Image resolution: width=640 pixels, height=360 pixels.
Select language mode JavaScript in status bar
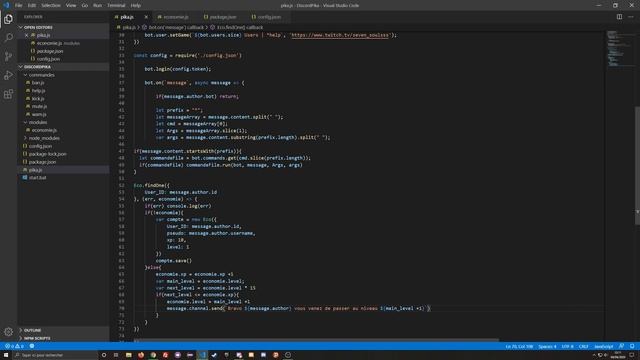pyautogui.click(x=603, y=346)
